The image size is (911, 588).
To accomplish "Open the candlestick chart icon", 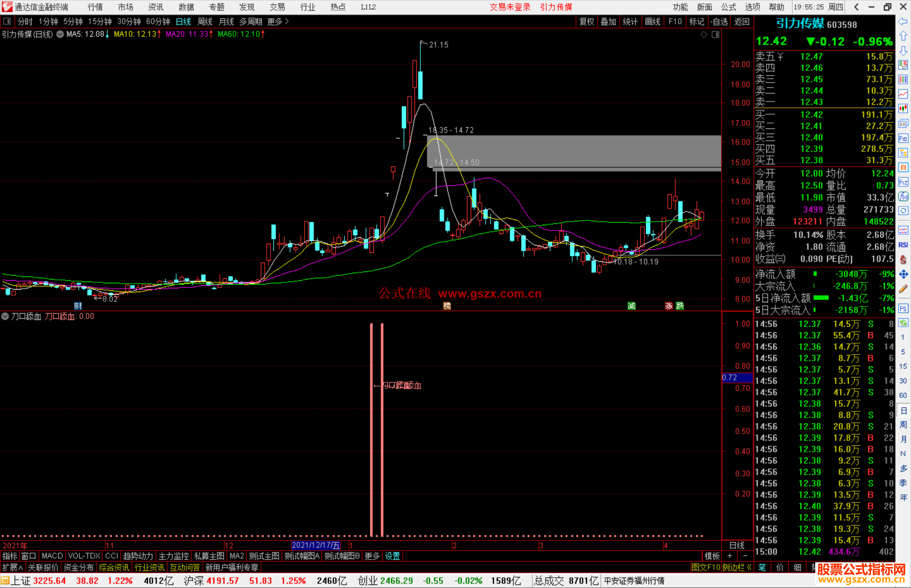I will tap(903, 108).
